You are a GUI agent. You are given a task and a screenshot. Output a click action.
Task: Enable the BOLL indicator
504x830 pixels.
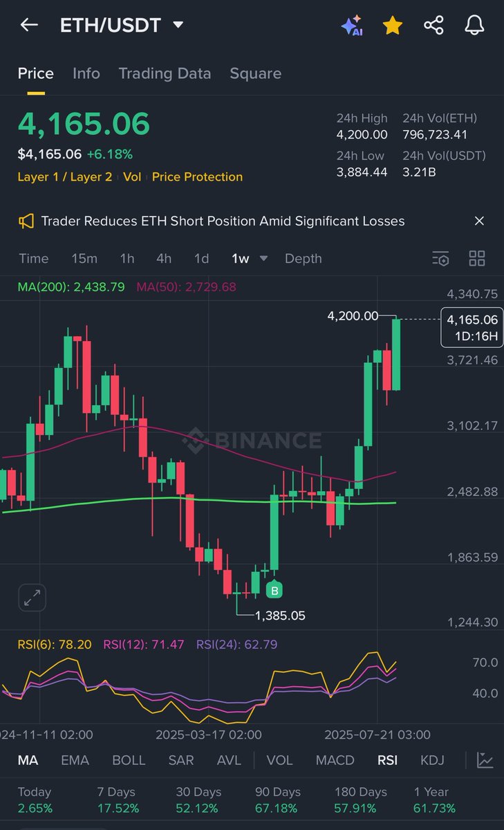pos(129,760)
